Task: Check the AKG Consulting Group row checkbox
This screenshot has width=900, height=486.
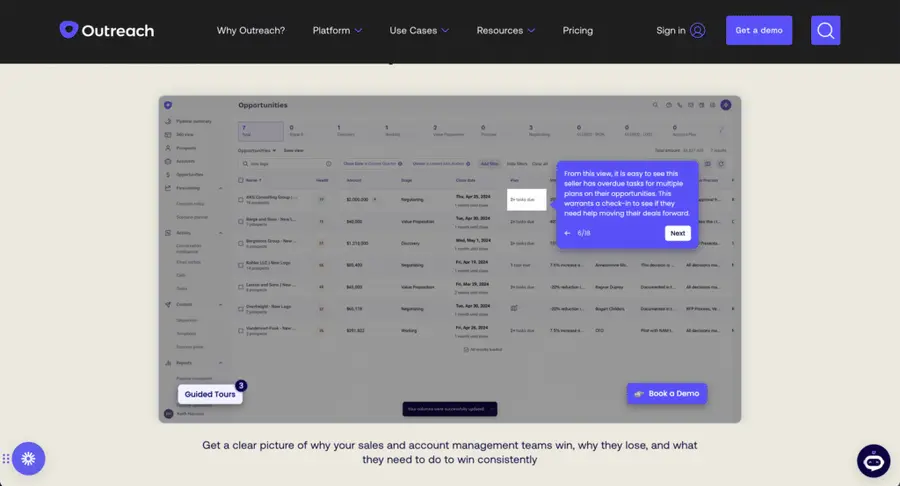Action: point(240,200)
